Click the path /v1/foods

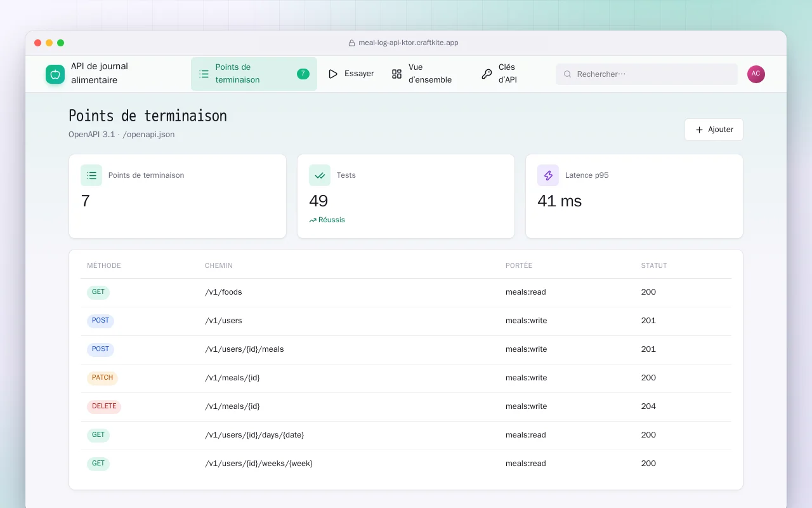point(223,292)
